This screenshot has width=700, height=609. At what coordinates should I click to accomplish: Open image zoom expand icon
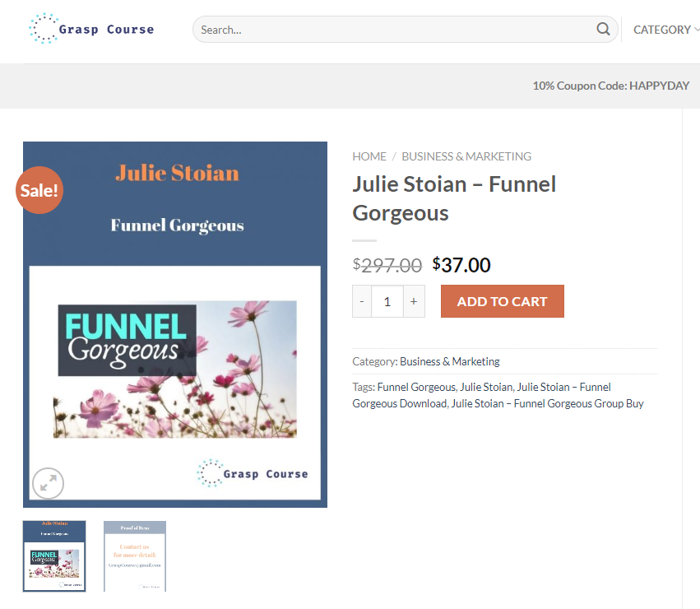click(48, 484)
